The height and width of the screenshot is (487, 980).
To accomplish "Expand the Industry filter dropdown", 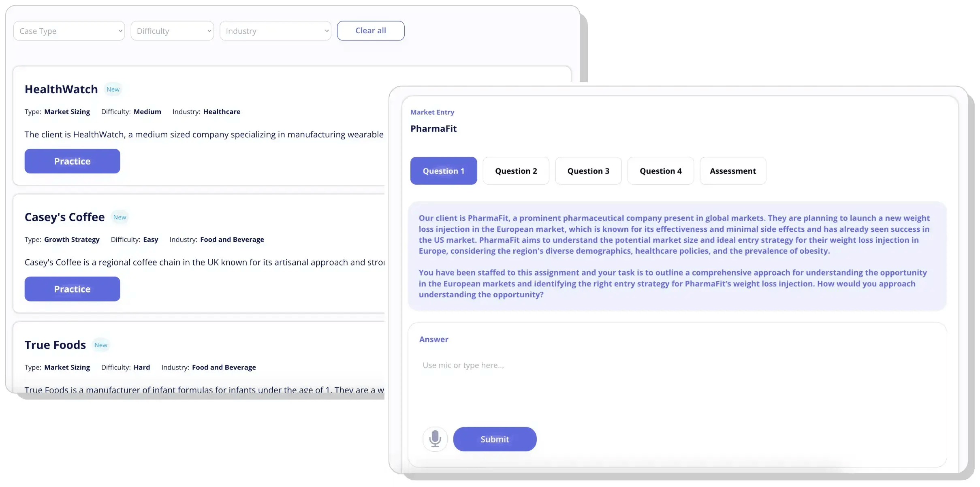I will (275, 30).
